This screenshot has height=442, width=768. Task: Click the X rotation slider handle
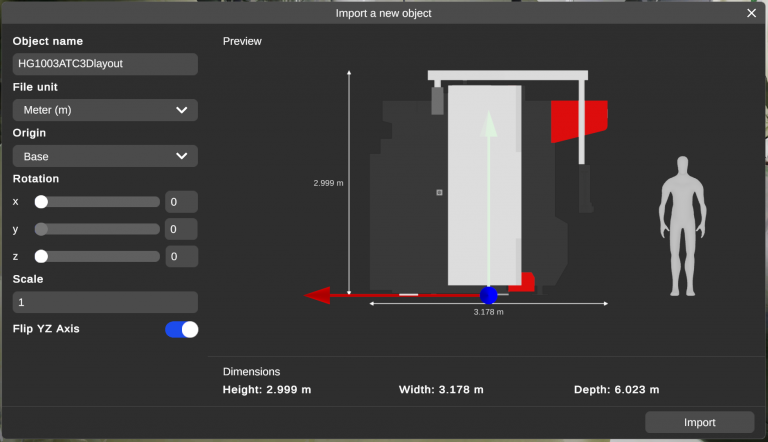pyautogui.click(x=41, y=202)
